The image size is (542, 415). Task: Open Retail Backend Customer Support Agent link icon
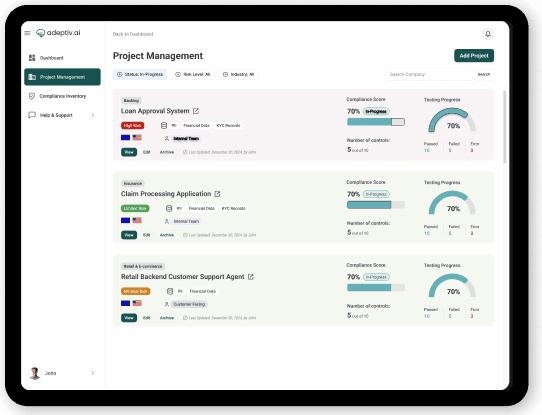251,277
